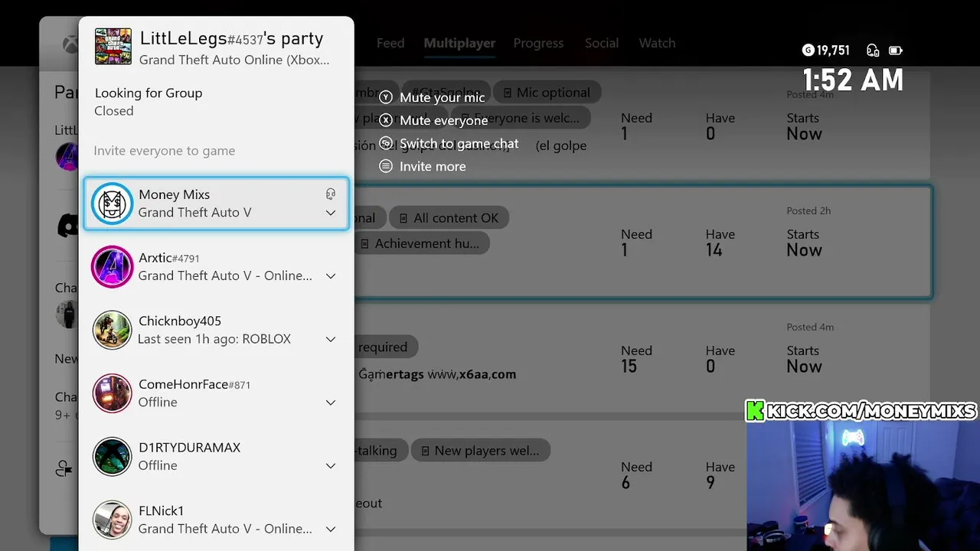Image resolution: width=980 pixels, height=551 pixels.
Task: Click ComeHonrFace#871 name text
Action: [x=194, y=384]
